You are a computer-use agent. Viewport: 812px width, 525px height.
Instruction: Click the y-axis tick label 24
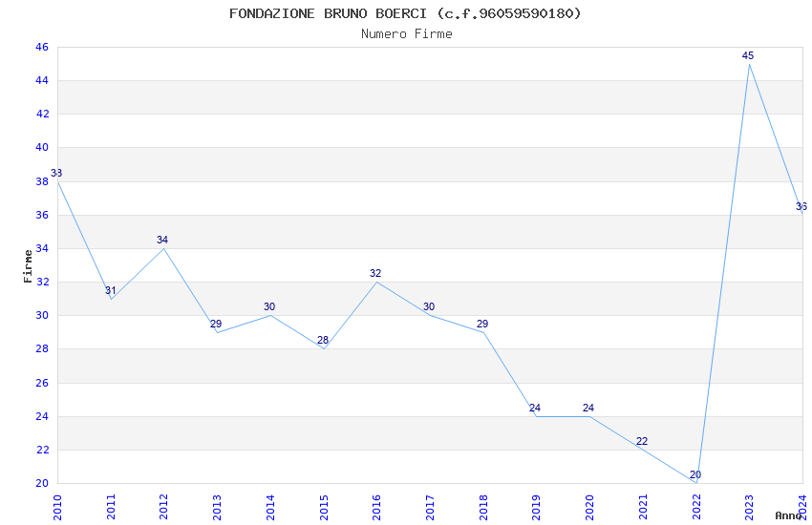click(x=42, y=416)
